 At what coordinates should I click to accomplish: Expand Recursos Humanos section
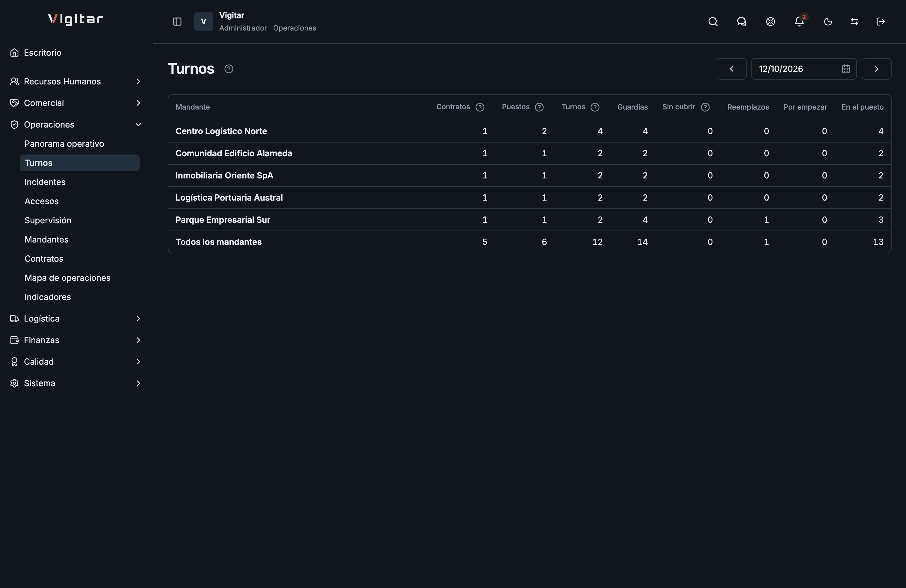click(x=76, y=81)
